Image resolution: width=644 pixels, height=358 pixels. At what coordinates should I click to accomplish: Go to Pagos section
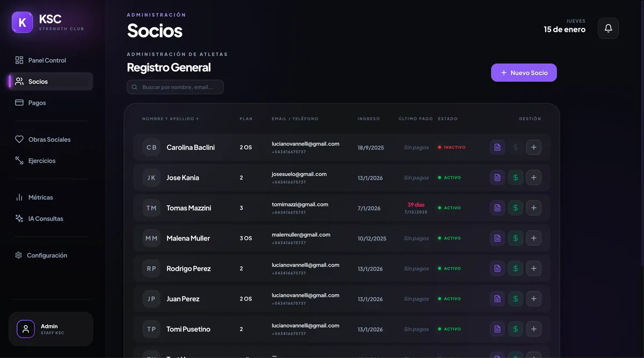(37, 103)
